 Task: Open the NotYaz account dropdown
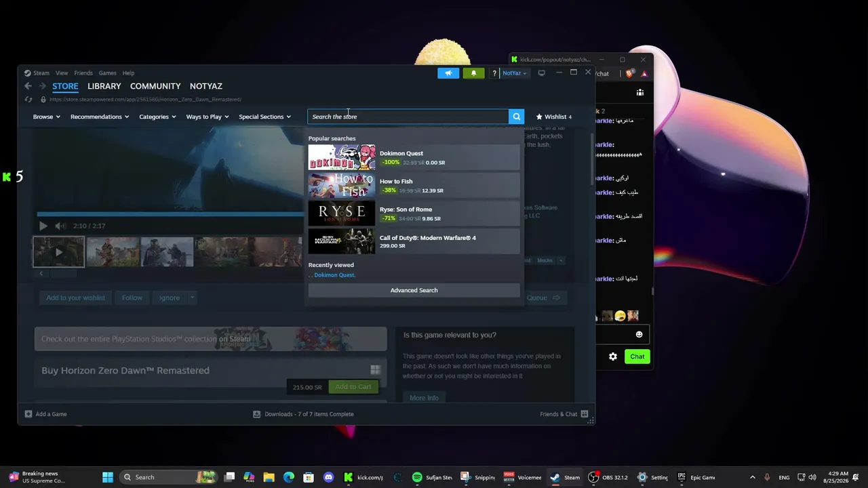[x=514, y=73]
